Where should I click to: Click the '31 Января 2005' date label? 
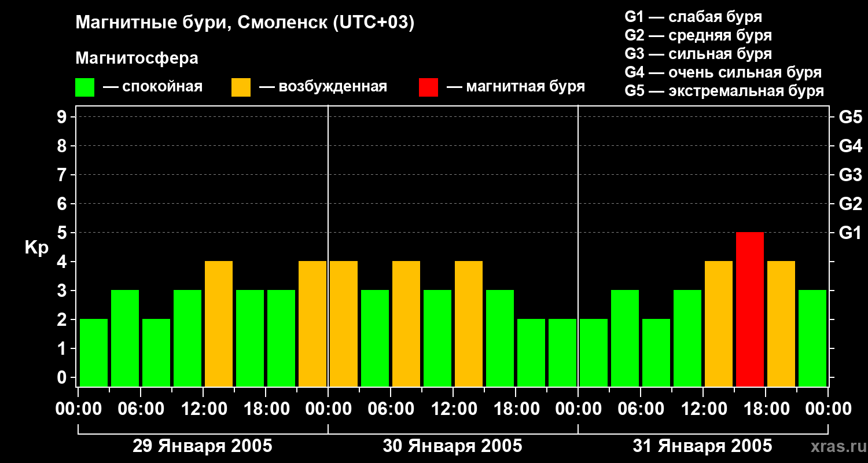tap(703, 446)
